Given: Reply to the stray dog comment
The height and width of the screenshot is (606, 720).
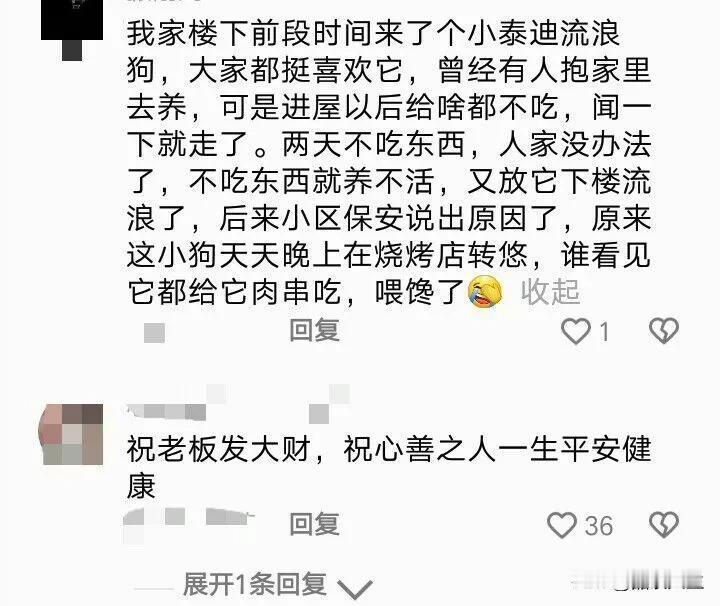Looking at the screenshot, I should (315, 330).
